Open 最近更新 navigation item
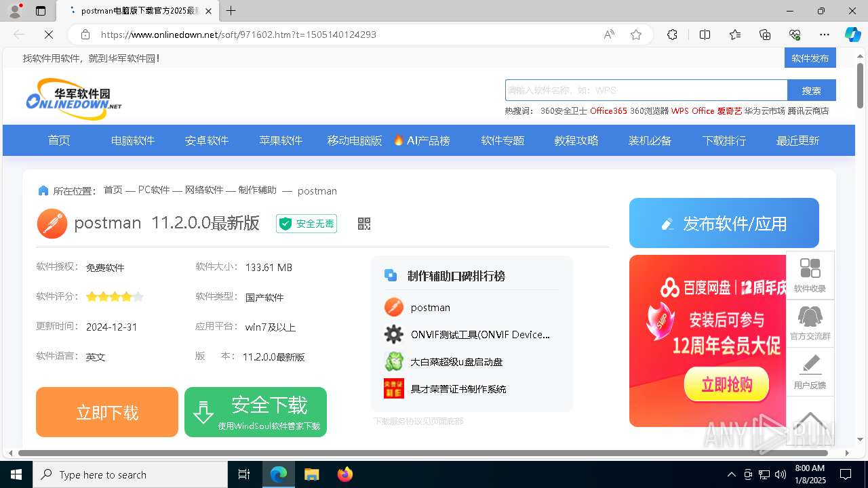 (797, 140)
